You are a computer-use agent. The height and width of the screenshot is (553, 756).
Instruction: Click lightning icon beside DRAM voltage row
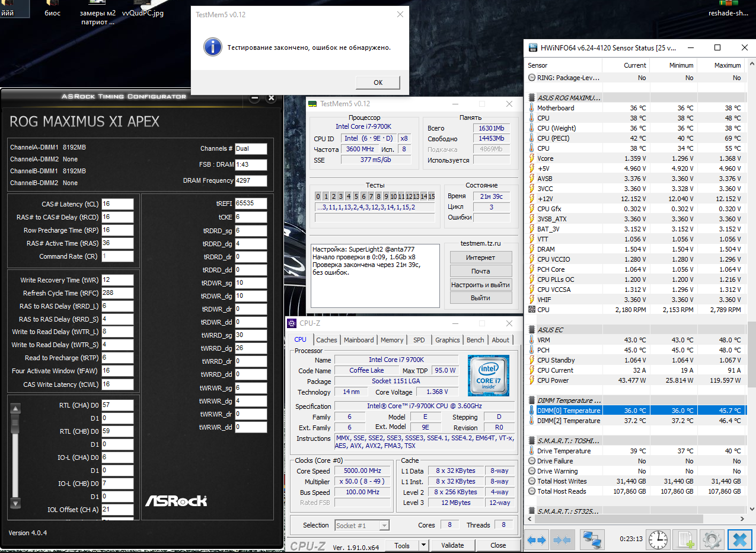tap(531, 249)
